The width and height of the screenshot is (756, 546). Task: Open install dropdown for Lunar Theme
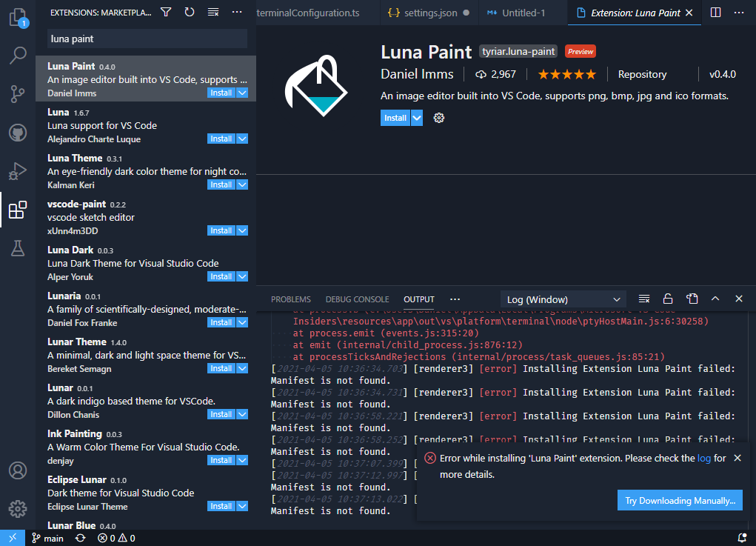[x=243, y=368]
